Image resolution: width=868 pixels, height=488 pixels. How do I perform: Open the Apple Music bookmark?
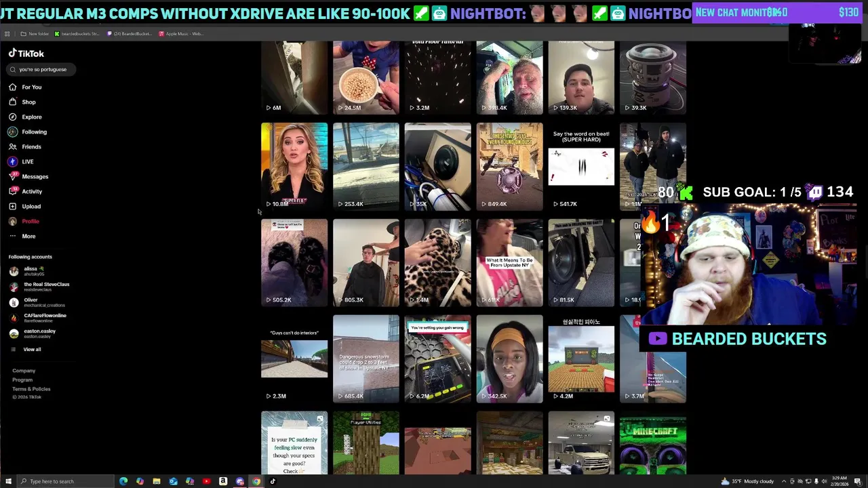click(x=181, y=33)
